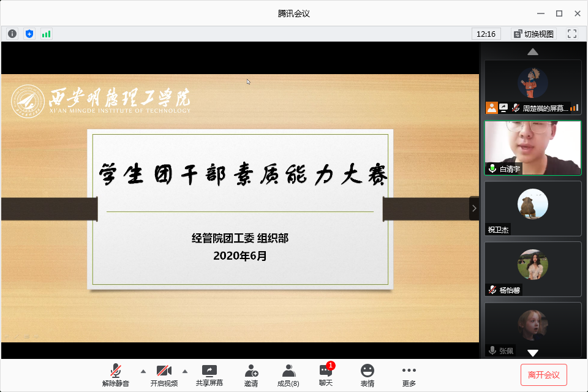Open the Emoji reactions (表情) icon

coord(367,375)
